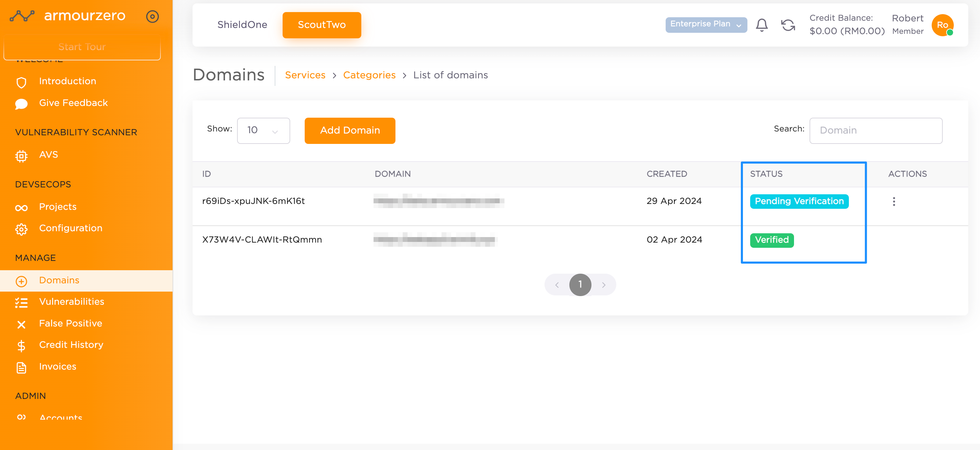Click the Add Domain button

350,130
